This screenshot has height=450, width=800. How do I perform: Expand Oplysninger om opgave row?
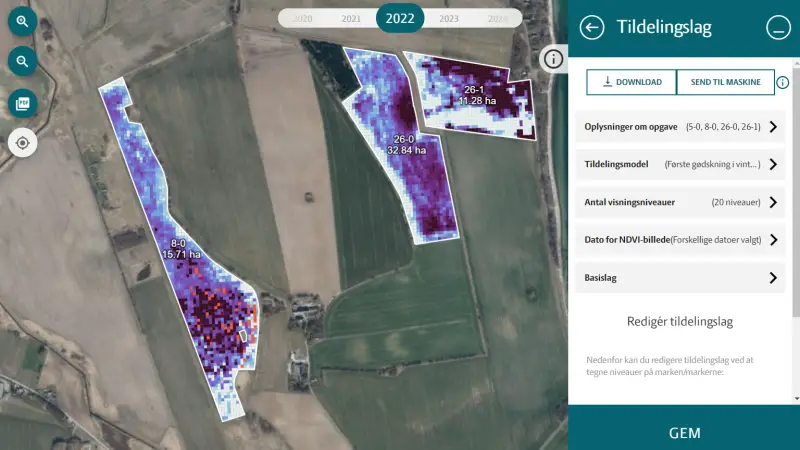tap(680, 127)
